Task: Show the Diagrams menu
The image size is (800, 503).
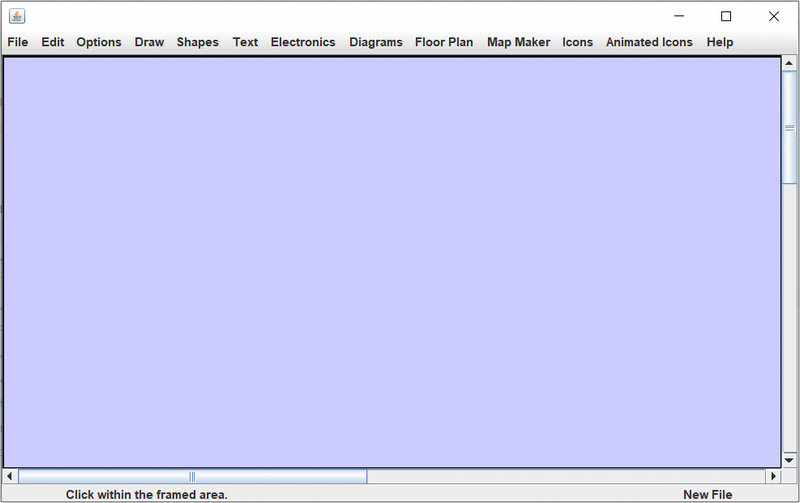Action: pos(376,42)
